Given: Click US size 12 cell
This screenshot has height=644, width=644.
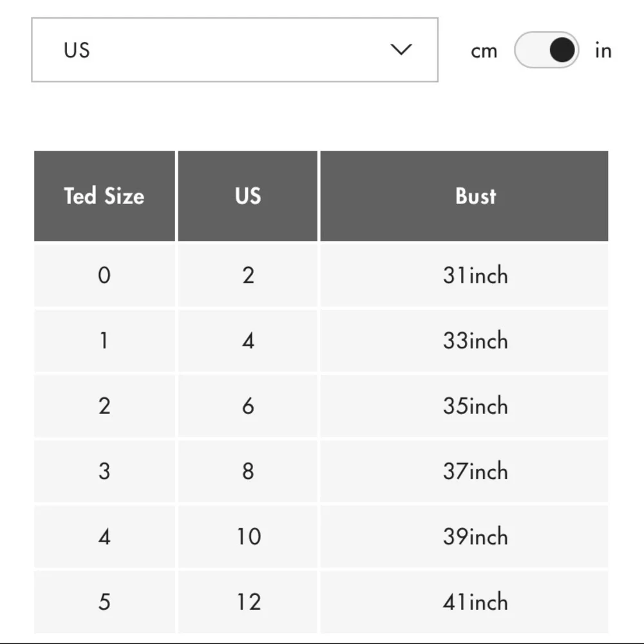Looking at the screenshot, I should pos(248,601).
